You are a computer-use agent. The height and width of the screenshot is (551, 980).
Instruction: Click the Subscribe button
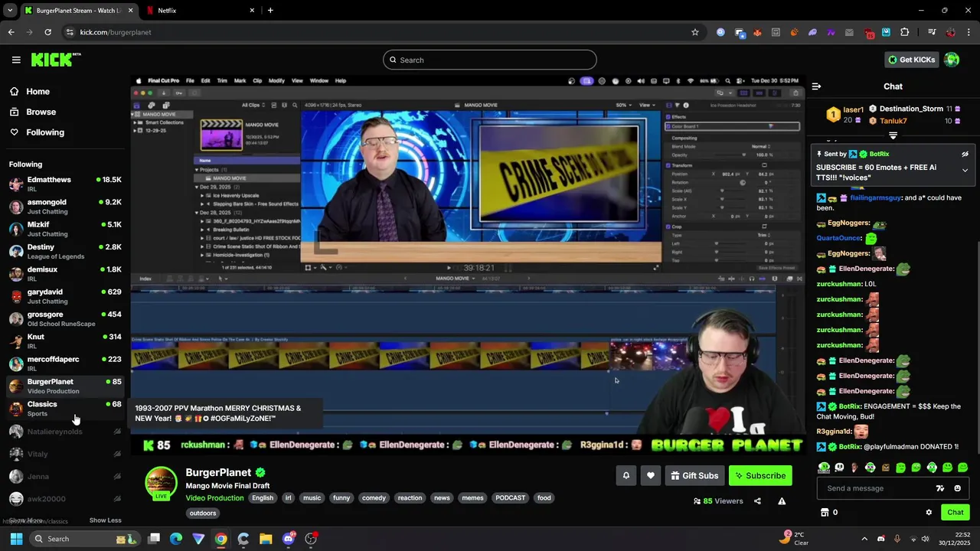pos(760,475)
